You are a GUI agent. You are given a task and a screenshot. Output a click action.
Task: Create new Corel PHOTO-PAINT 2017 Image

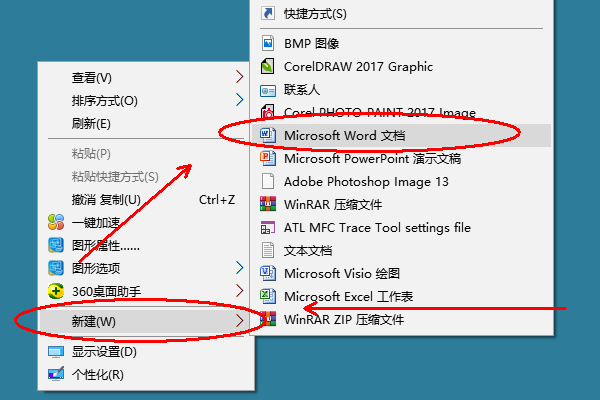(401, 112)
